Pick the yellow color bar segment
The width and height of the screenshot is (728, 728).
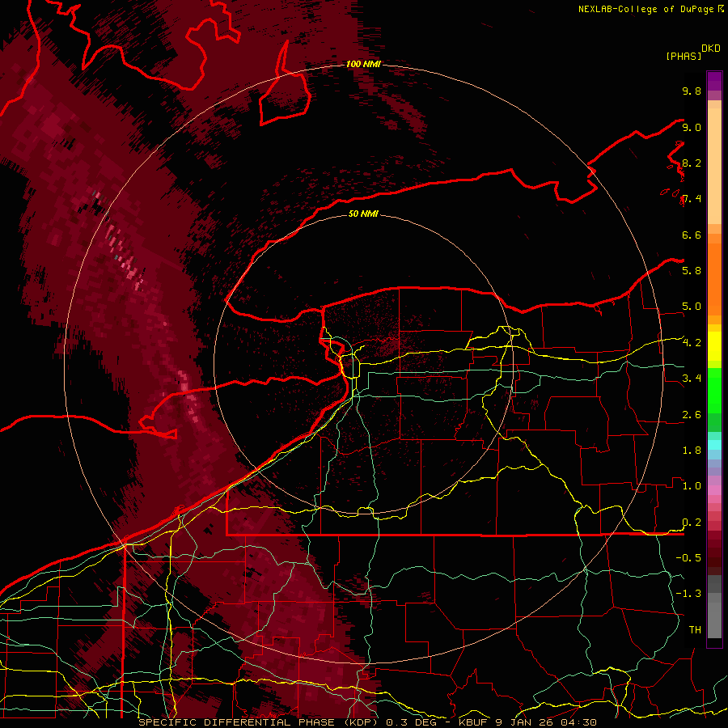click(x=714, y=346)
